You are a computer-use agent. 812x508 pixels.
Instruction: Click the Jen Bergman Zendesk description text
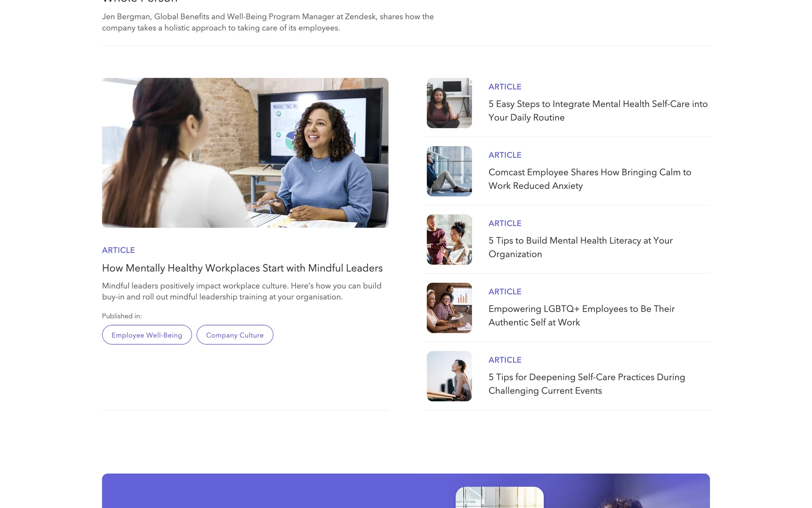[x=268, y=22]
